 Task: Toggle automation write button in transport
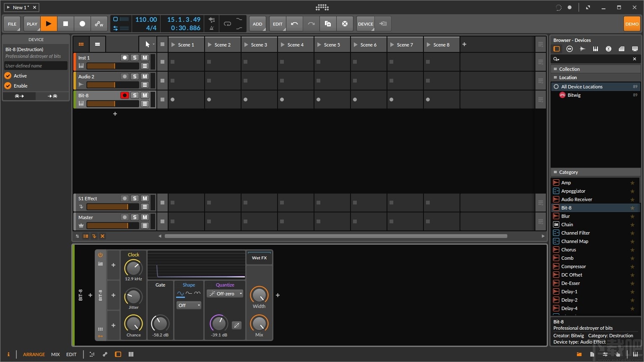coord(99,24)
